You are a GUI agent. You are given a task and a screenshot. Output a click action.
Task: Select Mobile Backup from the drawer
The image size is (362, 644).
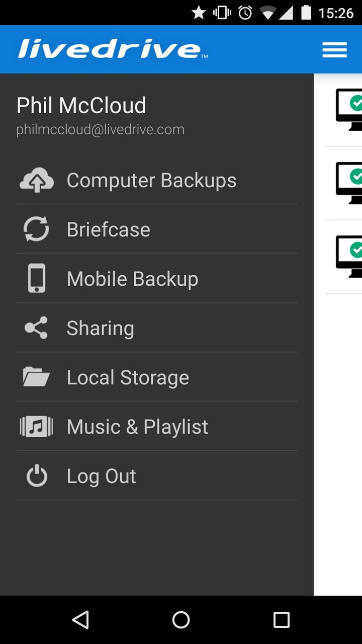point(157,279)
